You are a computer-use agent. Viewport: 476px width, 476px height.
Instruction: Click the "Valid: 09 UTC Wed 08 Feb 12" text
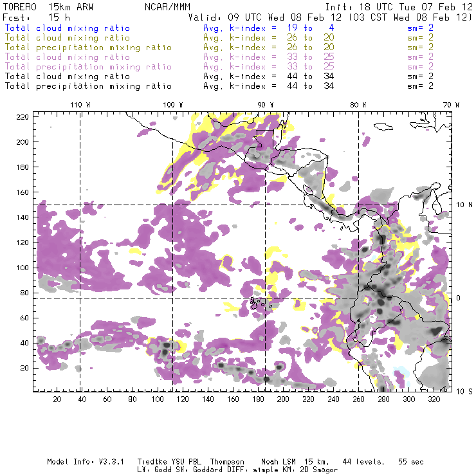pyautogui.click(x=265, y=17)
